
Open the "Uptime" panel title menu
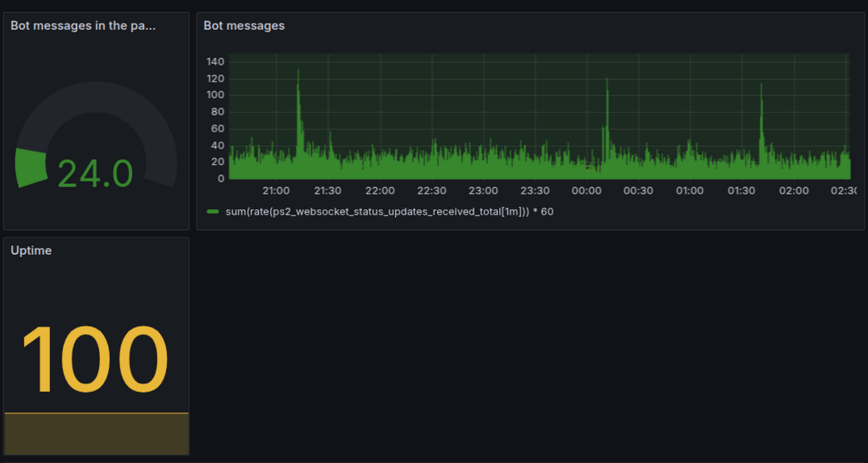click(31, 251)
